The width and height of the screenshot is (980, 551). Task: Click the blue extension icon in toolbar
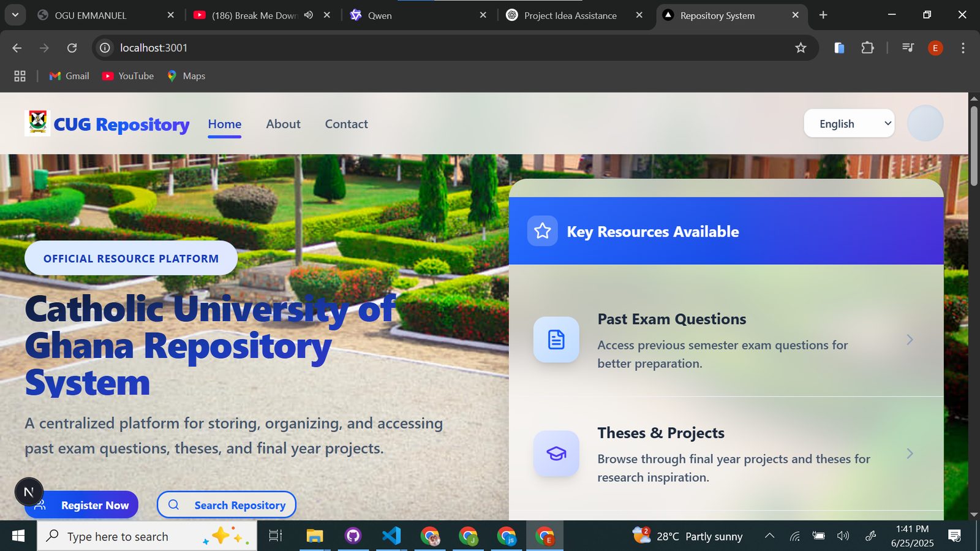pyautogui.click(x=839, y=48)
